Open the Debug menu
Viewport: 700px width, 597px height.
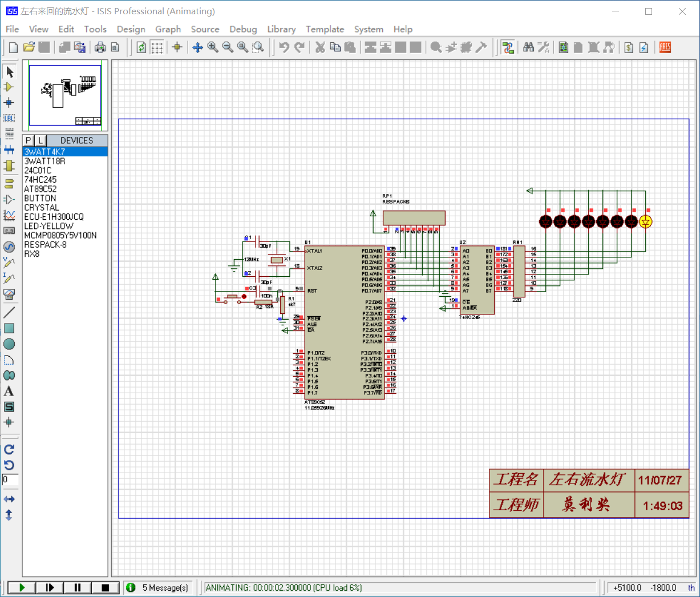(243, 29)
